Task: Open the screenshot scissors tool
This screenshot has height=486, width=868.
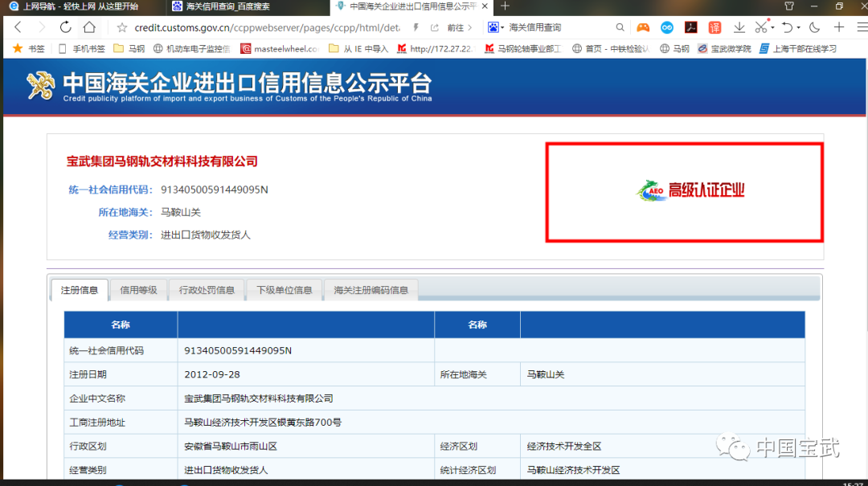Action: (x=763, y=27)
